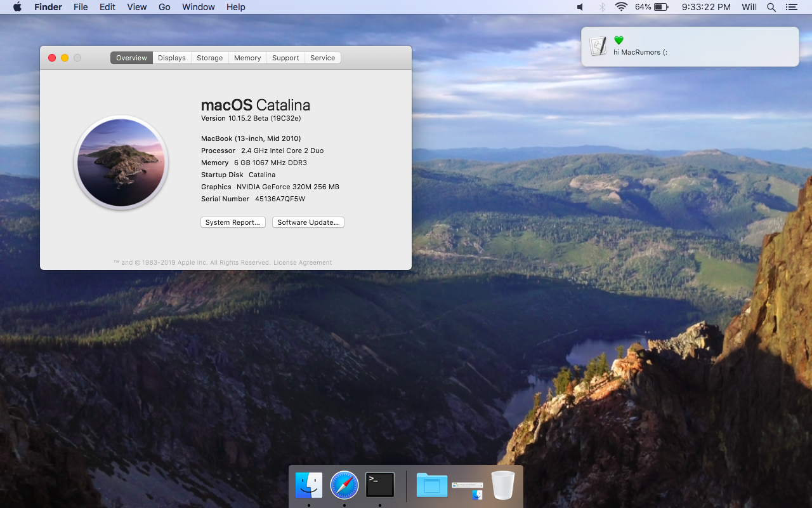Open the Finder menu
Viewport: 812px width, 508px height.
[48, 7]
